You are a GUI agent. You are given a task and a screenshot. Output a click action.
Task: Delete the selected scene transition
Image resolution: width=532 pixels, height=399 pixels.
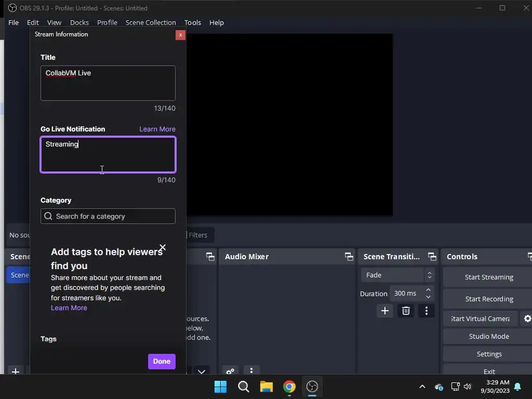(406, 311)
